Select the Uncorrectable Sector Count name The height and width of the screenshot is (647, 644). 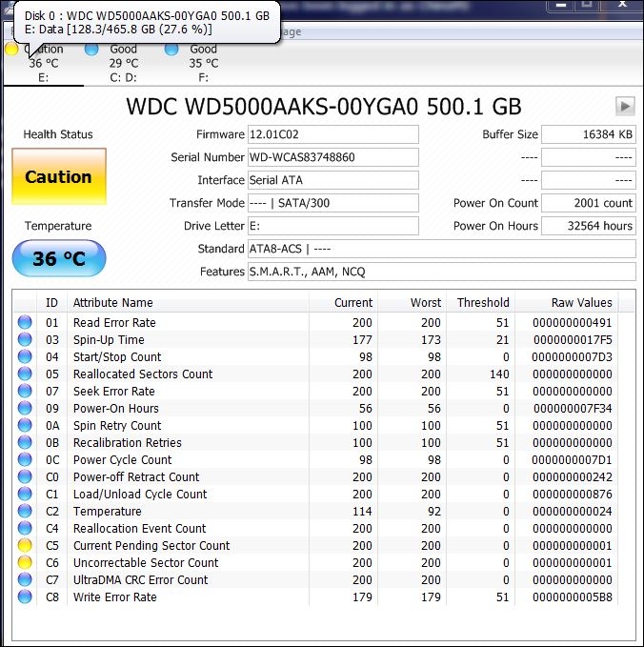pyautogui.click(x=146, y=562)
